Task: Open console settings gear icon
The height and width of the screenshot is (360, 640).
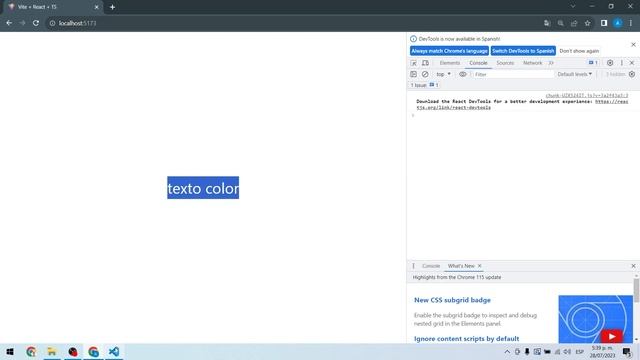Action: coord(632,74)
